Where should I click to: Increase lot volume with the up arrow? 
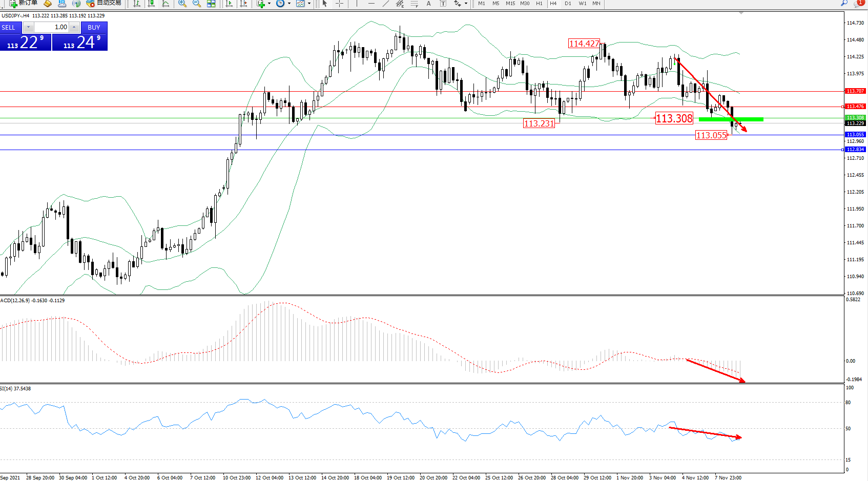(74, 27)
